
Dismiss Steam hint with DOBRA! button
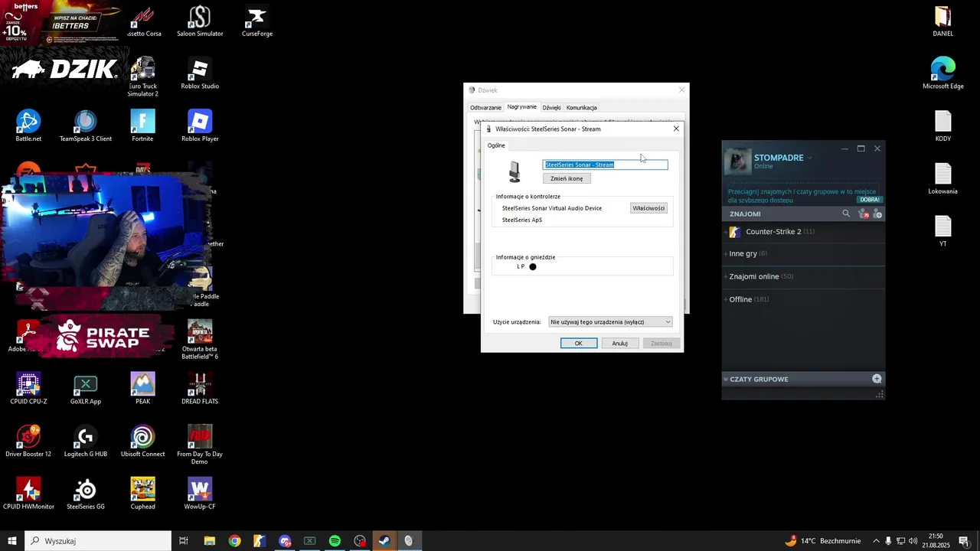[870, 200]
